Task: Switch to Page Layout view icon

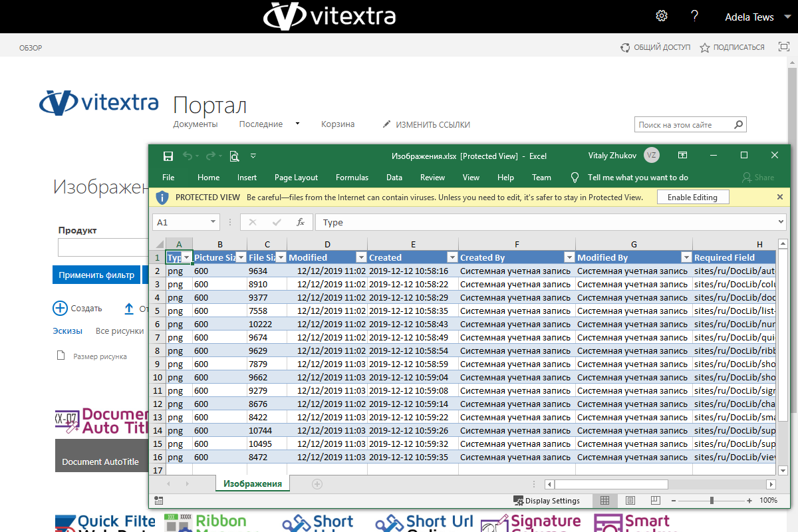Action: coord(630,500)
